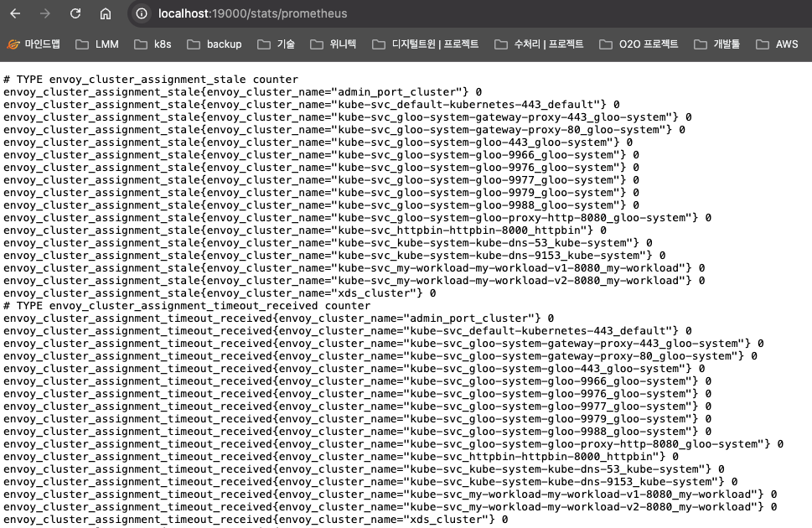Open the backup bookmarks folder
This screenshot has width=812, height=528.
pos(215,44)
